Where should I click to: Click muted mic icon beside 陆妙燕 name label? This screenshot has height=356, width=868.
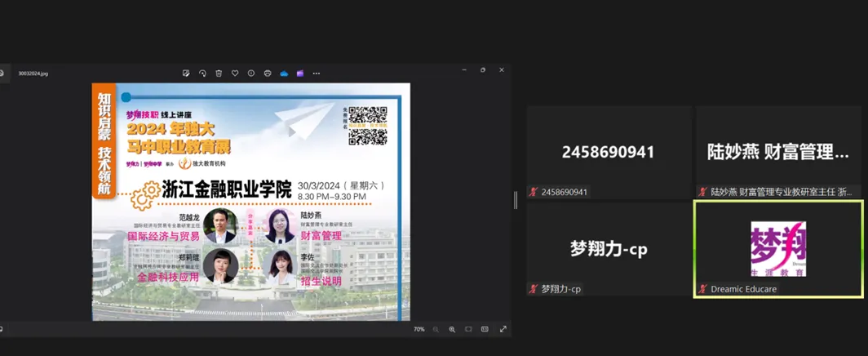[x=703, y=192]
